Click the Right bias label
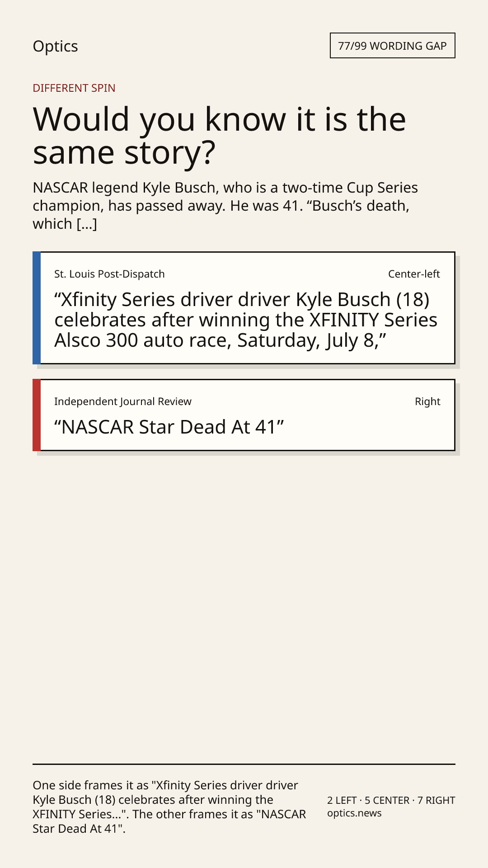Screen dimensions: 488x868 pos(427,401)
